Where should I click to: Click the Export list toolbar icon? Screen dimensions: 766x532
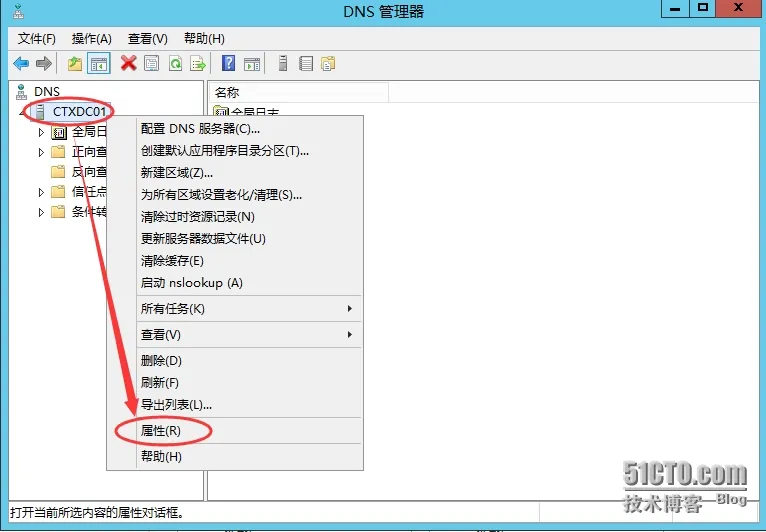(x=198, y=64)
